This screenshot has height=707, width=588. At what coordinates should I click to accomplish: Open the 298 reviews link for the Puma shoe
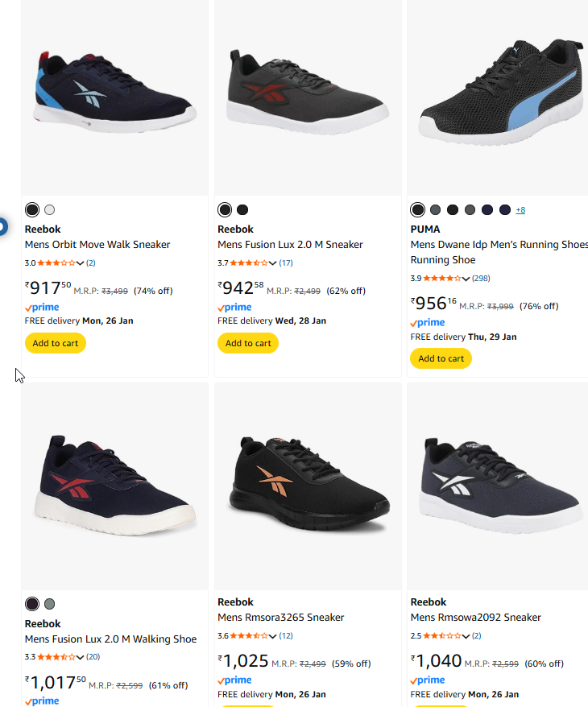[482, 279]
